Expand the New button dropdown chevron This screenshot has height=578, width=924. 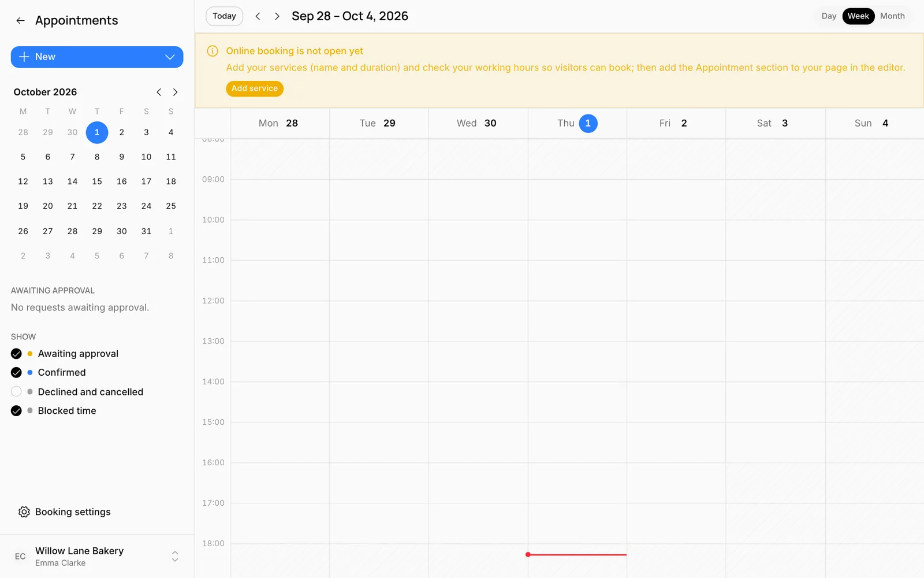[170, 57]
